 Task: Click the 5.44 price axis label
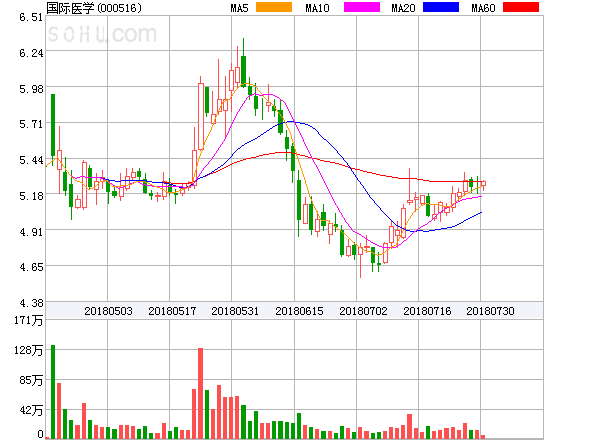[x=31, y=160]
